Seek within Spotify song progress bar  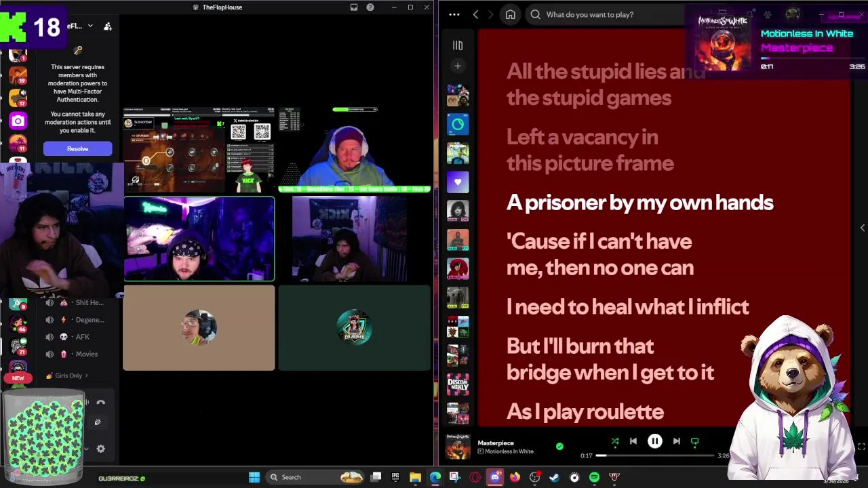(x=654, y=455)
